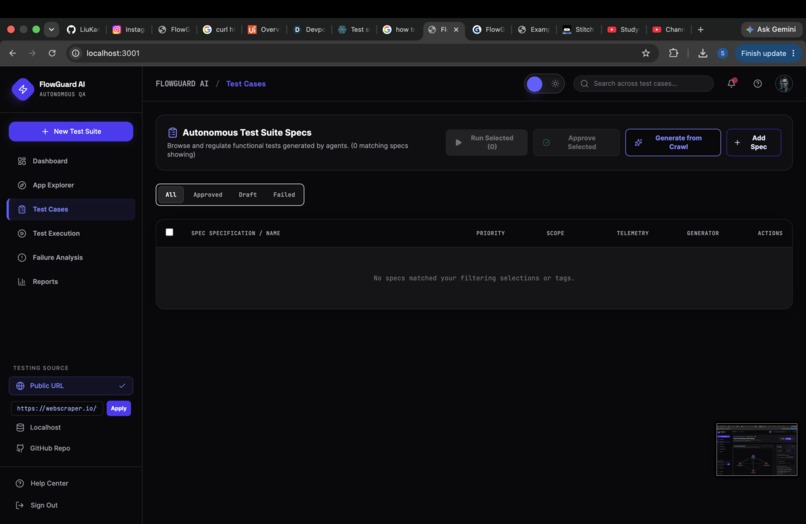Open a new browser tab

701,29
